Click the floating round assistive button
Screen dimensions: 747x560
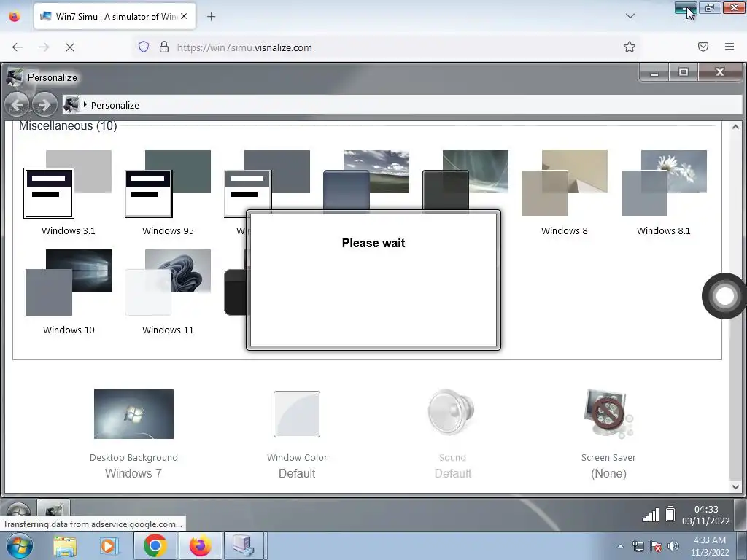pyautogui.click(x=724, y=296)
